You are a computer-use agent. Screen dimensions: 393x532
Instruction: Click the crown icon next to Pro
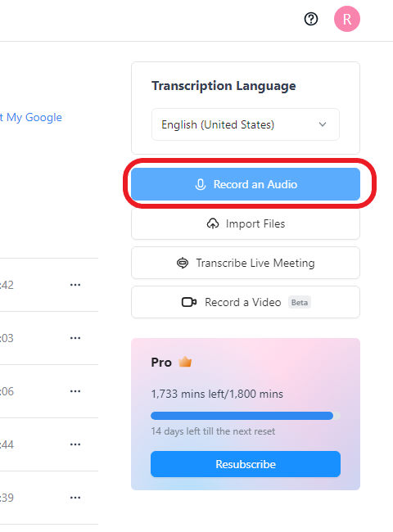click(185, 362)
